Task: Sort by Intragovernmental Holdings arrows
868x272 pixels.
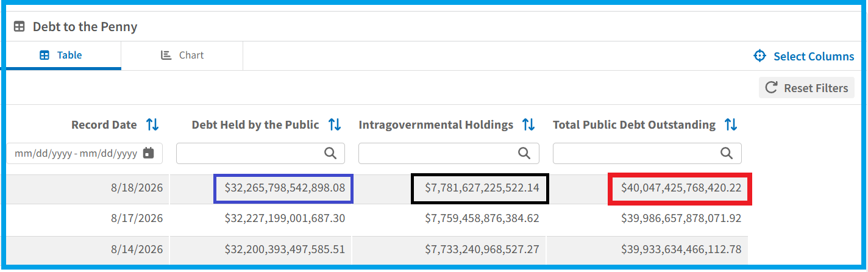Action: tap(528, 125)
